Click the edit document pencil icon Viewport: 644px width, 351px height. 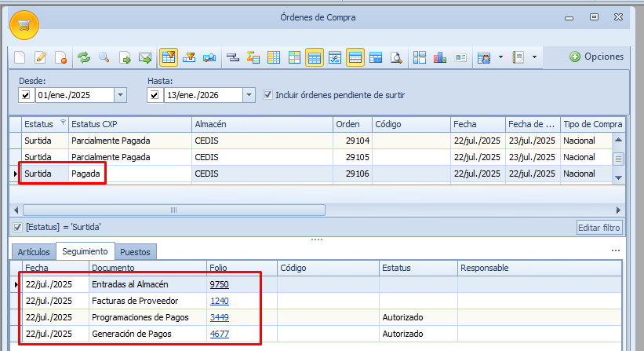41,57
